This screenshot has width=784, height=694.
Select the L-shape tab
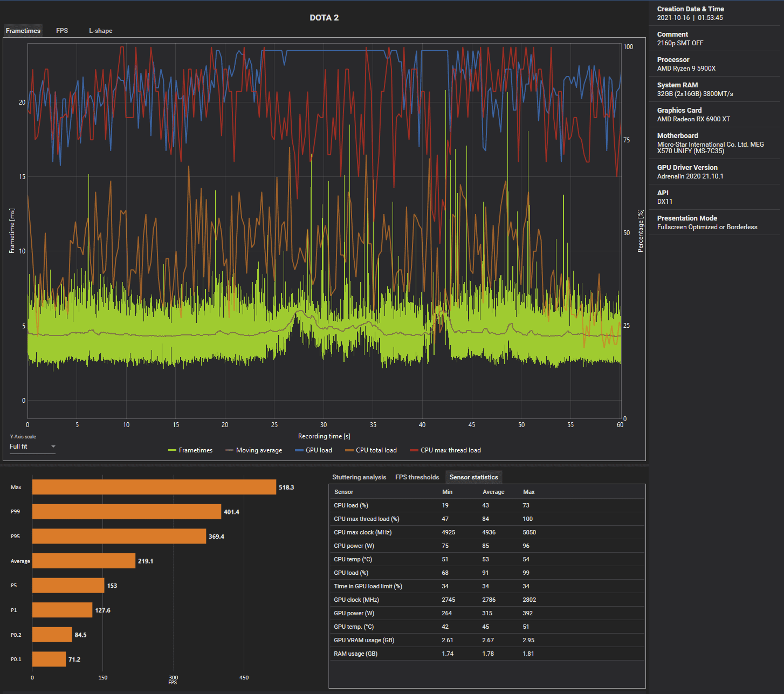click(x=101, y=31)
